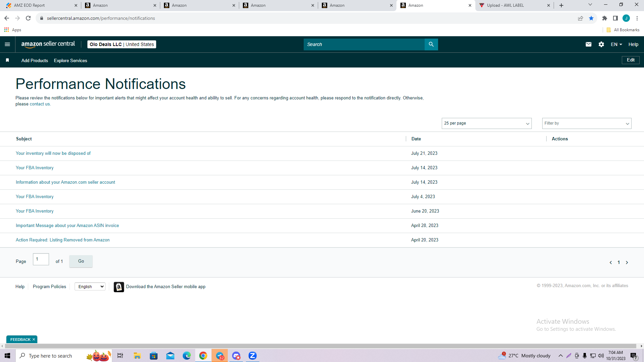
Task: Toggle Chrome side panel icon
Action: click(615, 18)
